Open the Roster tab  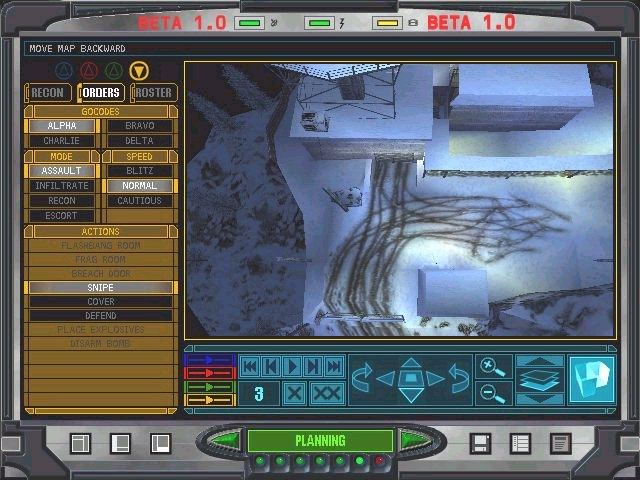point(153,93)
